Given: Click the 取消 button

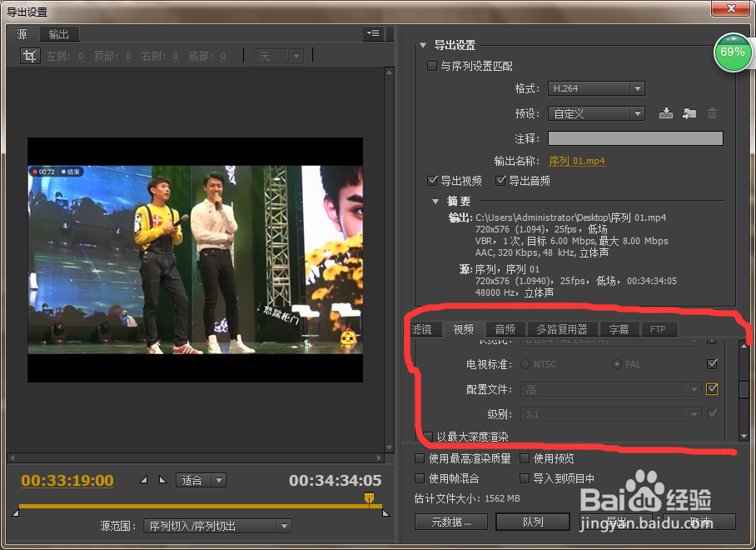Looking at the screenshot, I should (702, 521).
